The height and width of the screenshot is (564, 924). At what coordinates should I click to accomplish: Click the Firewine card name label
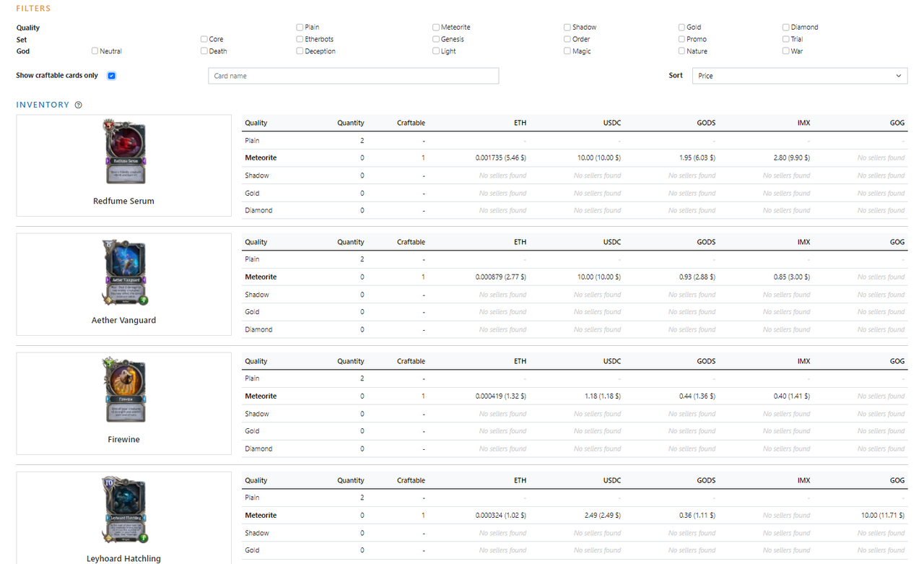pyautogui.click(x=124, y=439)
